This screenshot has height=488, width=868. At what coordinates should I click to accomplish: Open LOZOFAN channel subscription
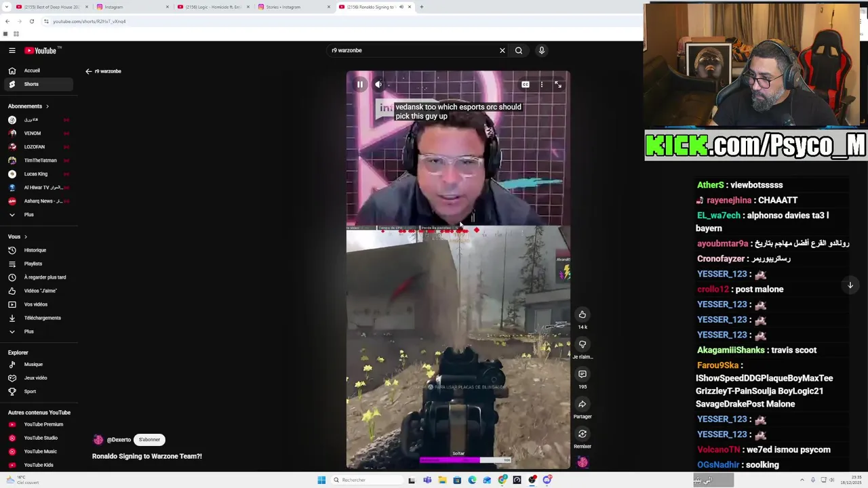point(38,147)
